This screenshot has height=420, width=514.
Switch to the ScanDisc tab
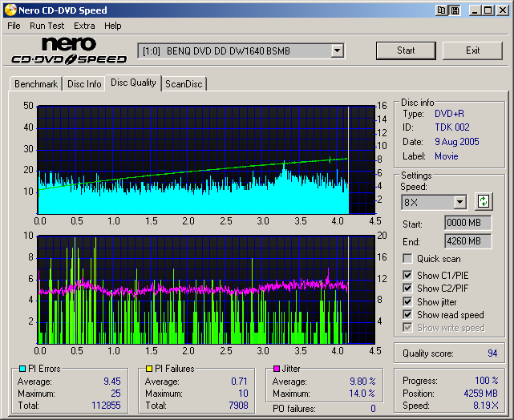(x=184, y=83)
